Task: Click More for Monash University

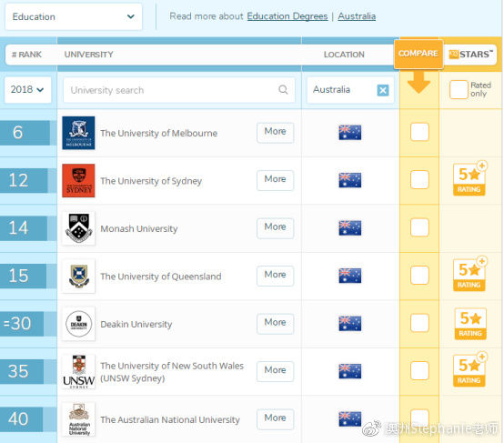Action: click(x=275, y=227)
